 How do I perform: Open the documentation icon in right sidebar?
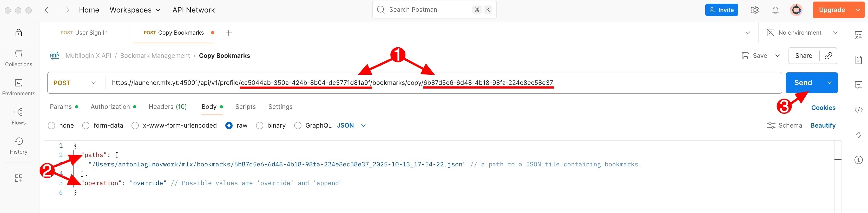pyautogui.click(x=858, y=60)
